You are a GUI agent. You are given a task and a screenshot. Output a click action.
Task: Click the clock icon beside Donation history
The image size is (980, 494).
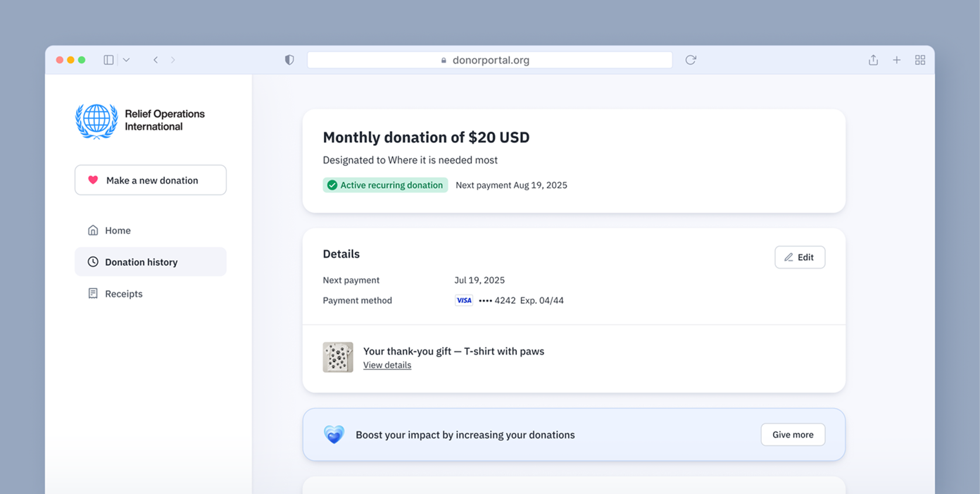pos(92,261)
